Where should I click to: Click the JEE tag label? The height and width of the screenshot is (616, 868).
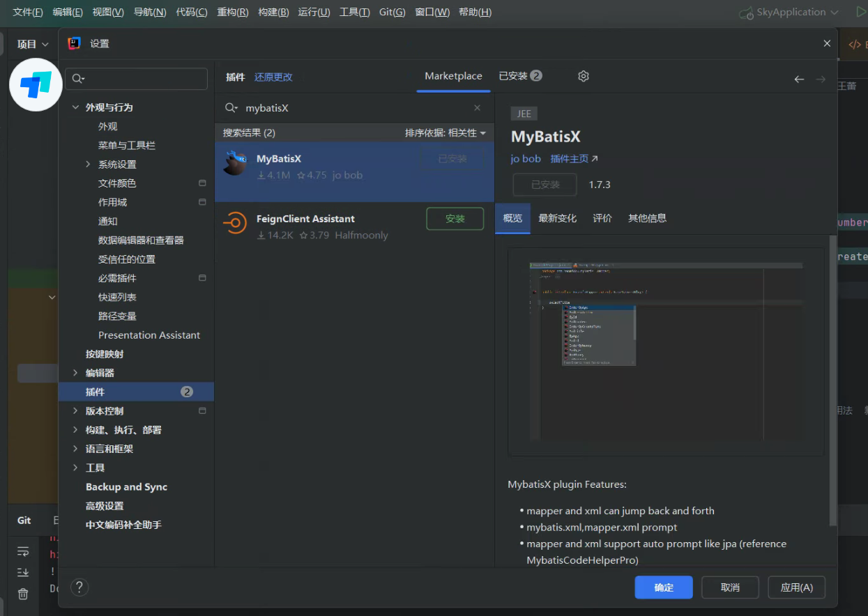524,114
